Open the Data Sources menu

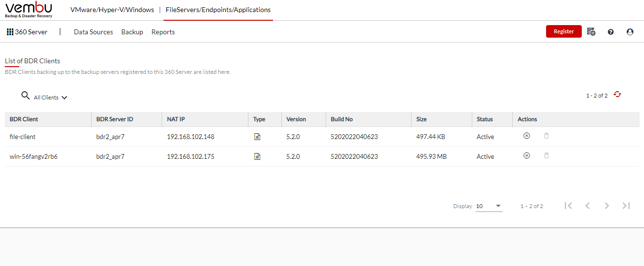pos(94,32)
